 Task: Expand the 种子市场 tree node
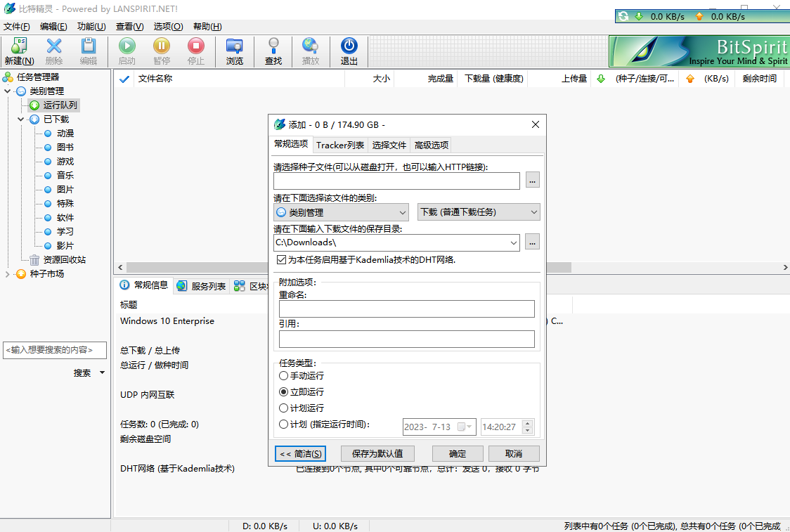[x=7, y=273]
